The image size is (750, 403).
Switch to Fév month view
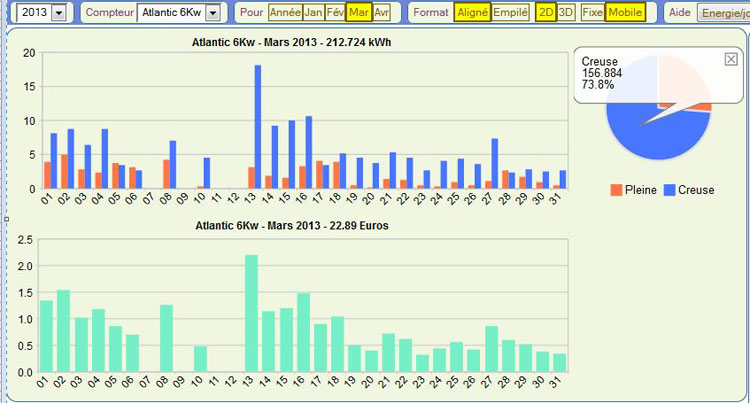pos(336,13)
